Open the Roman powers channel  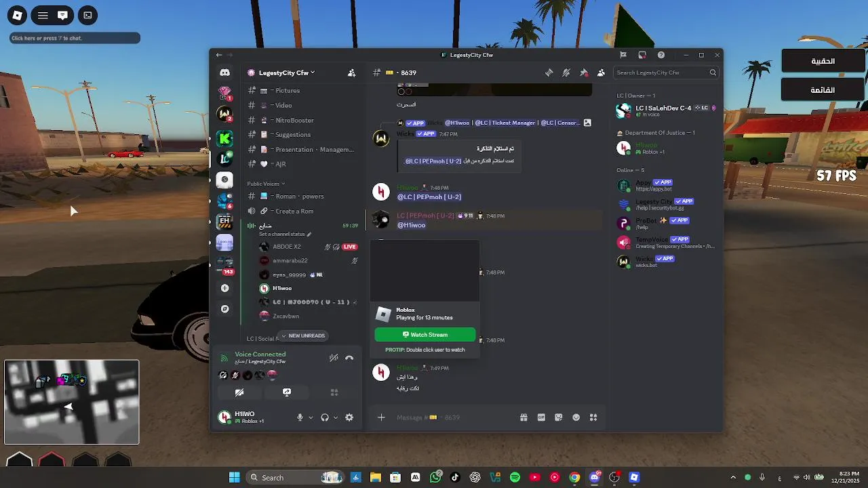(302, 196)
